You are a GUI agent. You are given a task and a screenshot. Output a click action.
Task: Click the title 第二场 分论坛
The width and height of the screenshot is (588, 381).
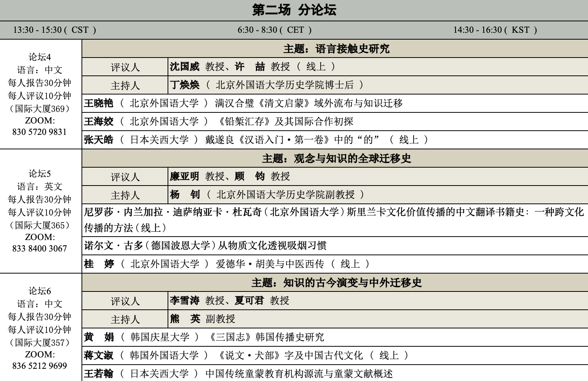point(294,10)
